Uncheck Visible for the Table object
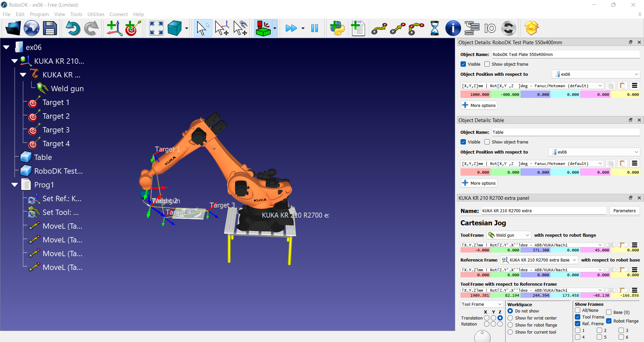This screenshot has width=644, height=342. 463,142
